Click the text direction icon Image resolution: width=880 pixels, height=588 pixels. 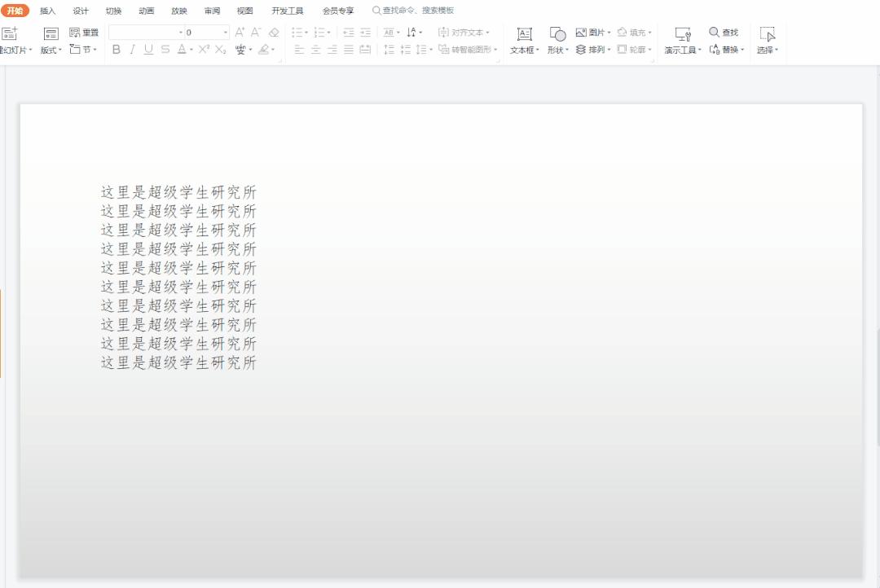[411, 33]
